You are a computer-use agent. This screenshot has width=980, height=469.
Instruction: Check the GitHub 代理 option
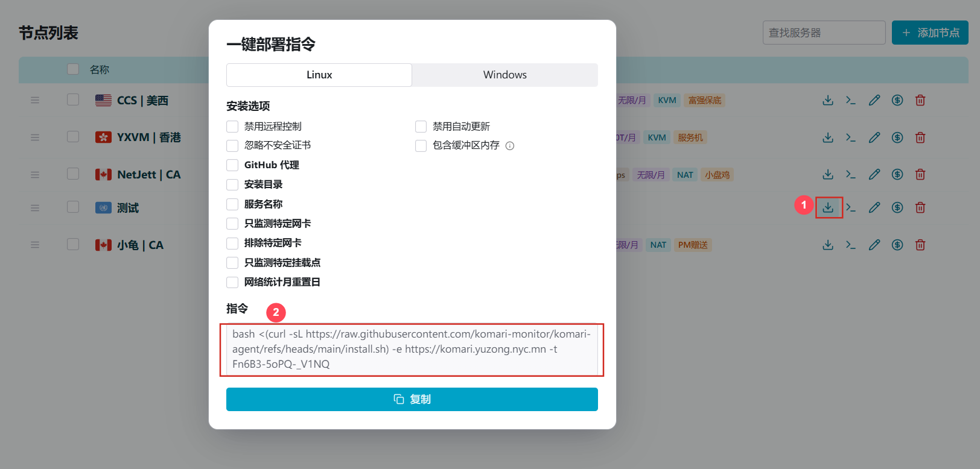(x=232, y=165)
